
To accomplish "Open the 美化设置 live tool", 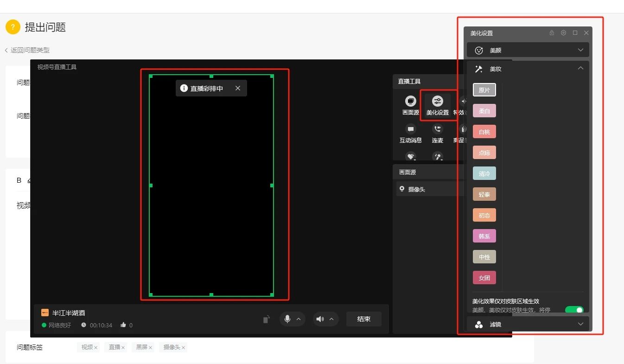I will click(437, 105).
